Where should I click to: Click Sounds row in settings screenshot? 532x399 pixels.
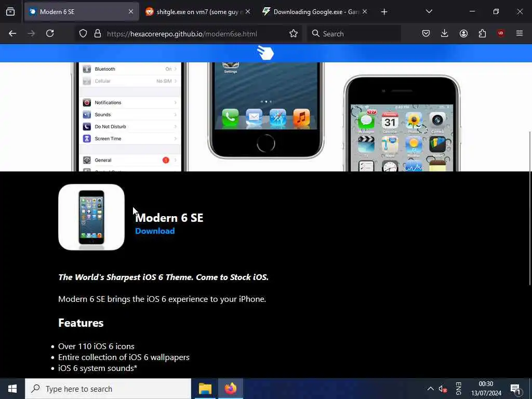[x=130, y=115]
